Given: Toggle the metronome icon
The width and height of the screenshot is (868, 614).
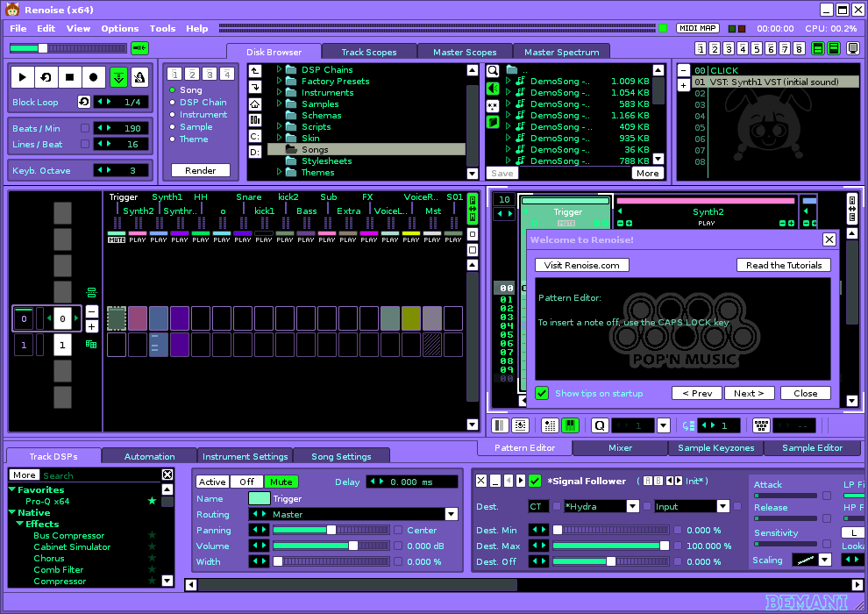Looking at the screenshot, I should click(x=139, y=77).
